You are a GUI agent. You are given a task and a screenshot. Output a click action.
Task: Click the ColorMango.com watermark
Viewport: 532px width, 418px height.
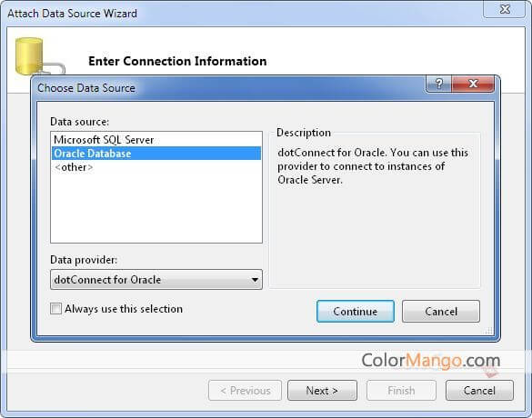tap(431, 361)
